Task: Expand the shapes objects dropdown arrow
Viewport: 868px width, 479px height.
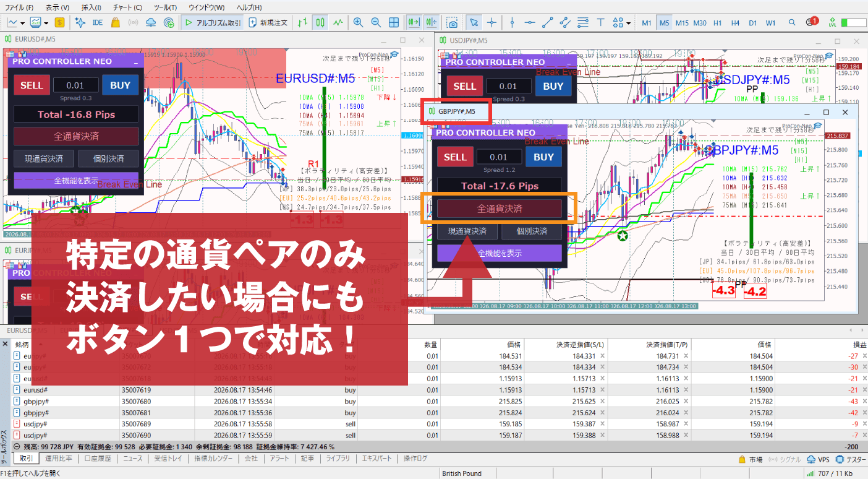Action: tap(628, 24)
